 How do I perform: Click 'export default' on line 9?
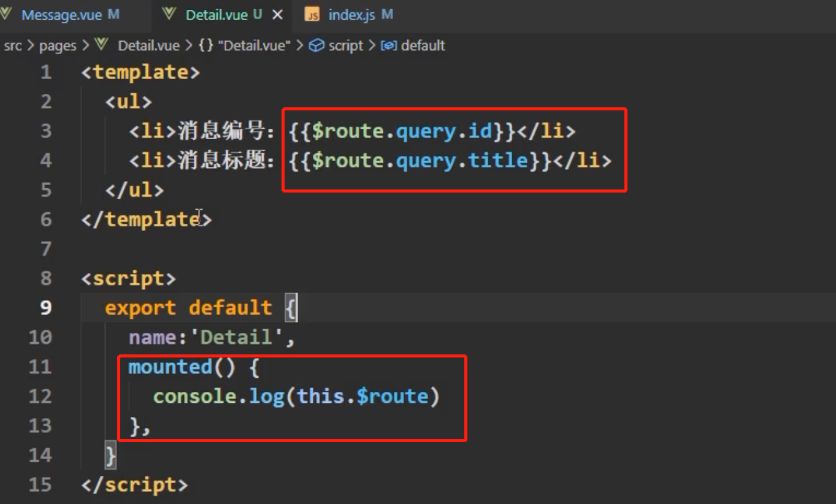[188, 308]
